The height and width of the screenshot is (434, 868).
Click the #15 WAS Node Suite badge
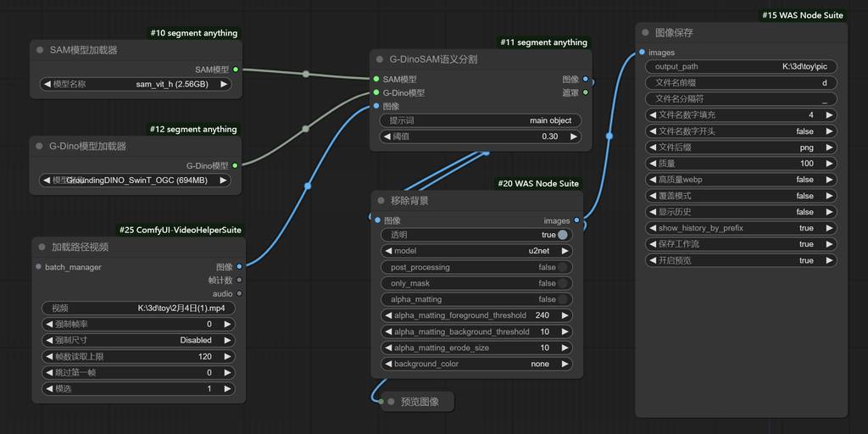pyautogui.click(x=802, y=15)
